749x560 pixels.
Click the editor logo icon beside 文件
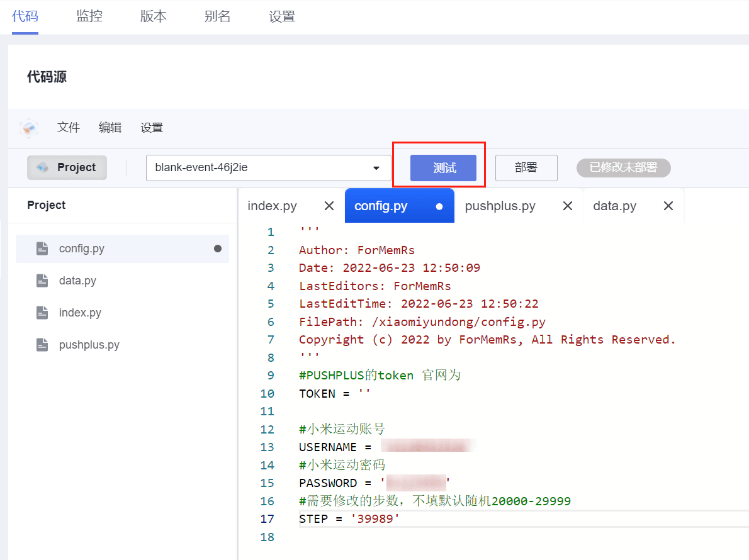tap(29, 128)
